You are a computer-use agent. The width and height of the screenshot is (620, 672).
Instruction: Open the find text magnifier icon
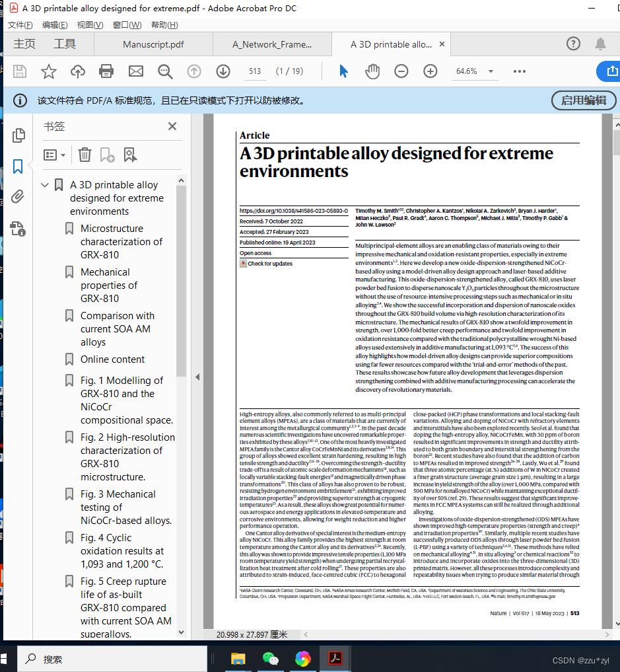pos(165,71)
